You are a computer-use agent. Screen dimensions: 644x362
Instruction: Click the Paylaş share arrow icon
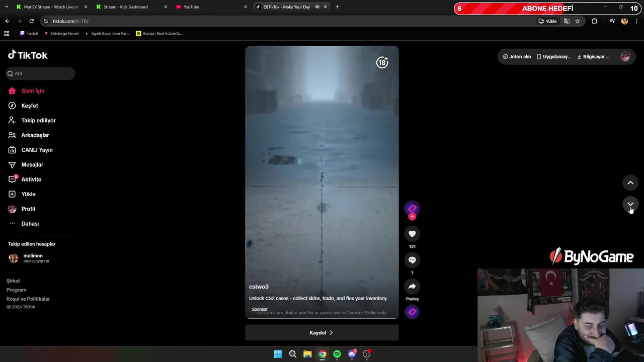click(x=412, y=286)
